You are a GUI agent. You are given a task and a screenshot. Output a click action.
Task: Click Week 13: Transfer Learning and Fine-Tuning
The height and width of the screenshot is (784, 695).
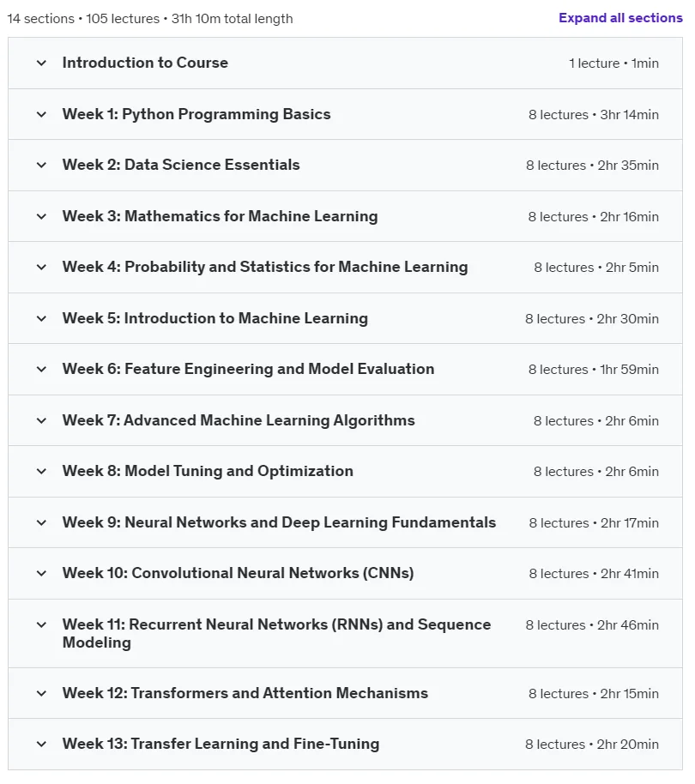click(221, 744)
